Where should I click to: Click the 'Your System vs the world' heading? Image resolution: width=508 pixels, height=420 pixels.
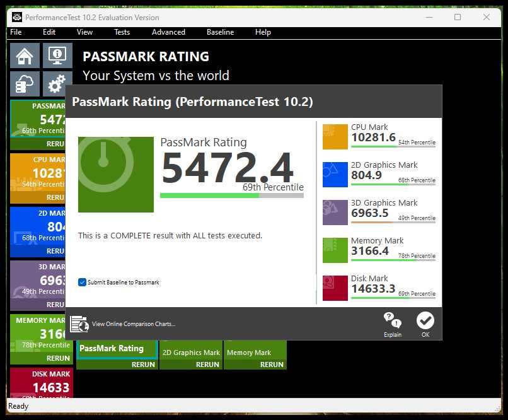[156, 76]
